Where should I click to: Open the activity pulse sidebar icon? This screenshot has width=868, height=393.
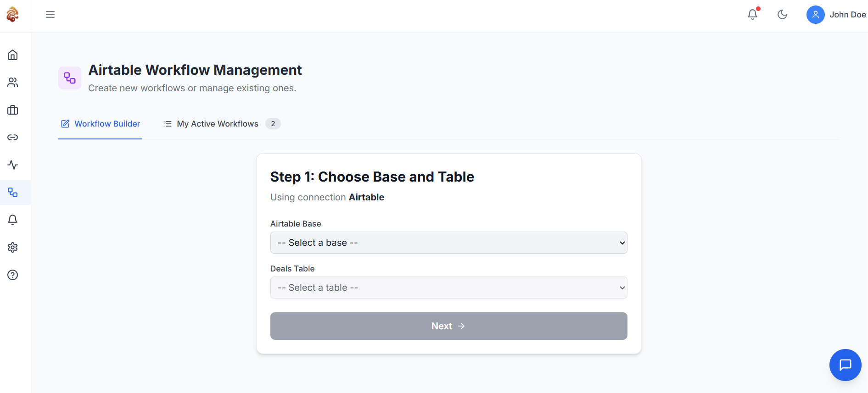[x=13, y=165]
